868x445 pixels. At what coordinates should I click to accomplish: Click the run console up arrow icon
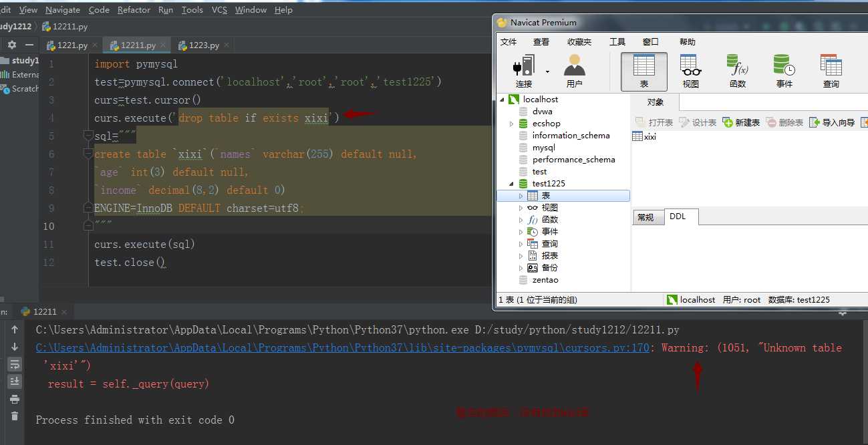click(15, 329)
